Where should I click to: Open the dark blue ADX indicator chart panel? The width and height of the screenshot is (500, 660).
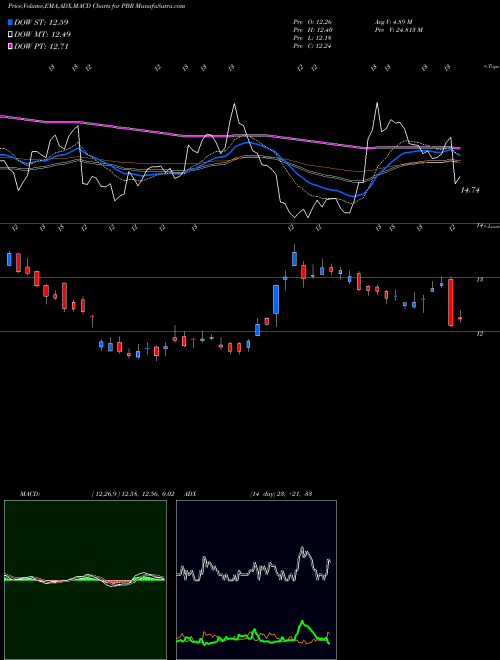[256, 580]
